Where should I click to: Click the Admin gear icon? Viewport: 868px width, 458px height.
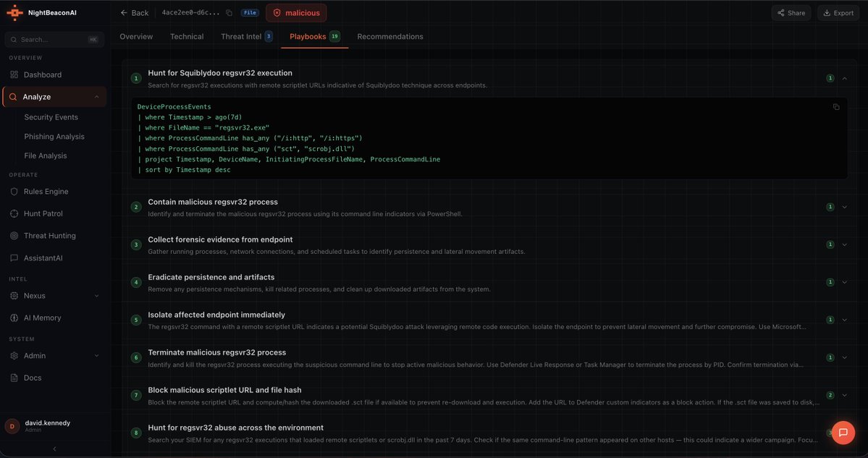tap(14, 356)
